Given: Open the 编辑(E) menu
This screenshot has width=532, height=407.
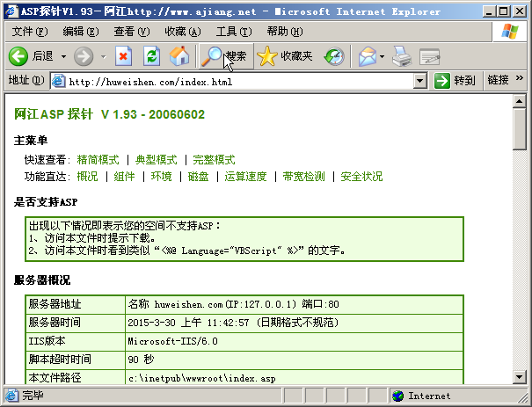Looking at the screenshot, I should (81, 32).
